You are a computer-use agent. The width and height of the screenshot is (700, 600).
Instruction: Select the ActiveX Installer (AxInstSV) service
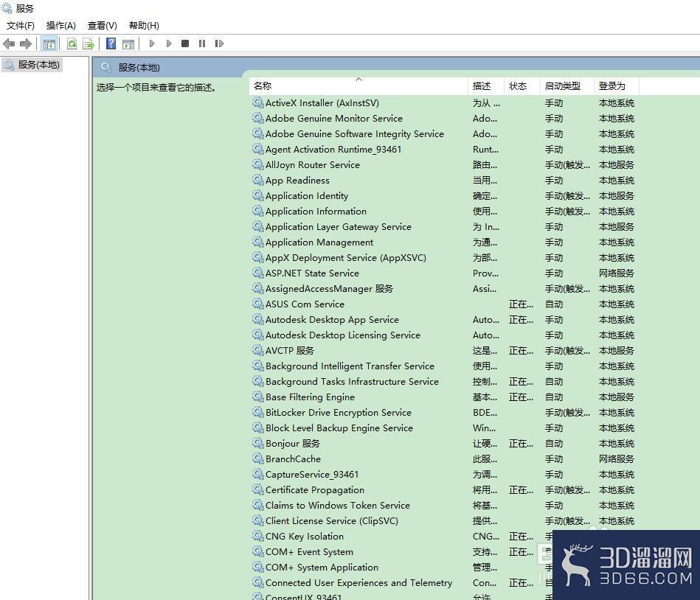322,103
